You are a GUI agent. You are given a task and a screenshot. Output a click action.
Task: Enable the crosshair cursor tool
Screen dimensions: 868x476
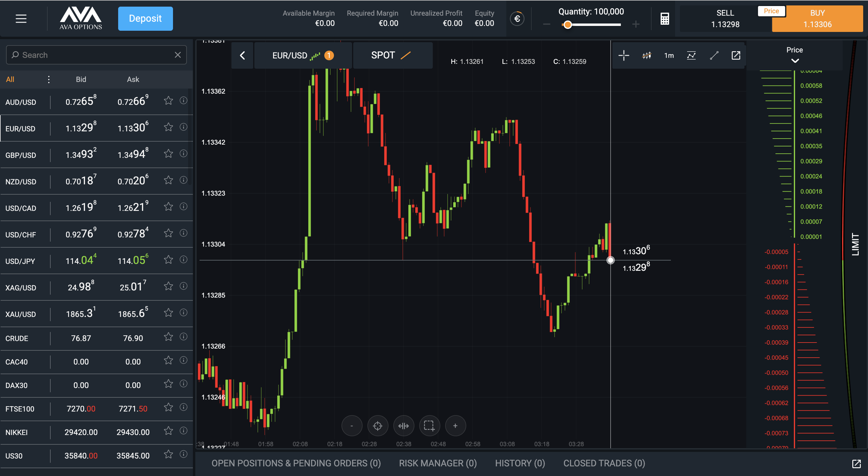pyautogui.click(x=624, y=55)
